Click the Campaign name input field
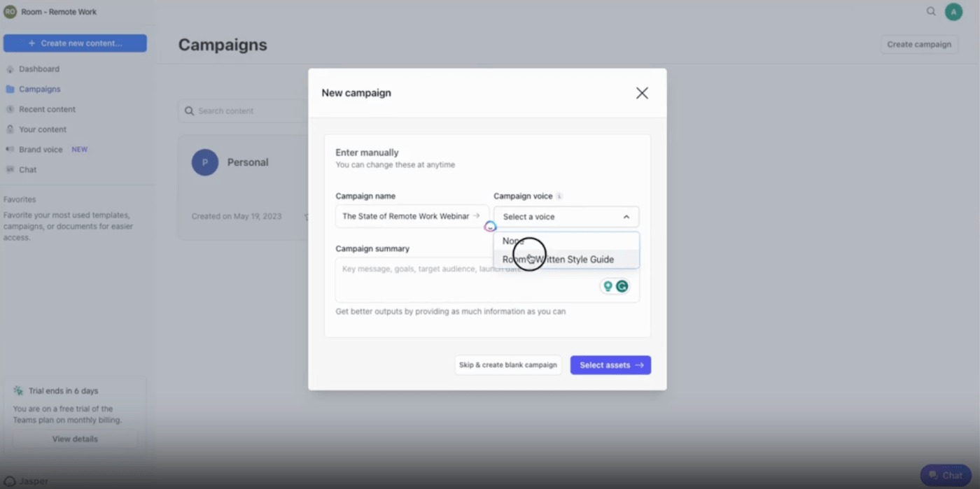The width and height of the screenshot is (980, 489). click(412, 216)
